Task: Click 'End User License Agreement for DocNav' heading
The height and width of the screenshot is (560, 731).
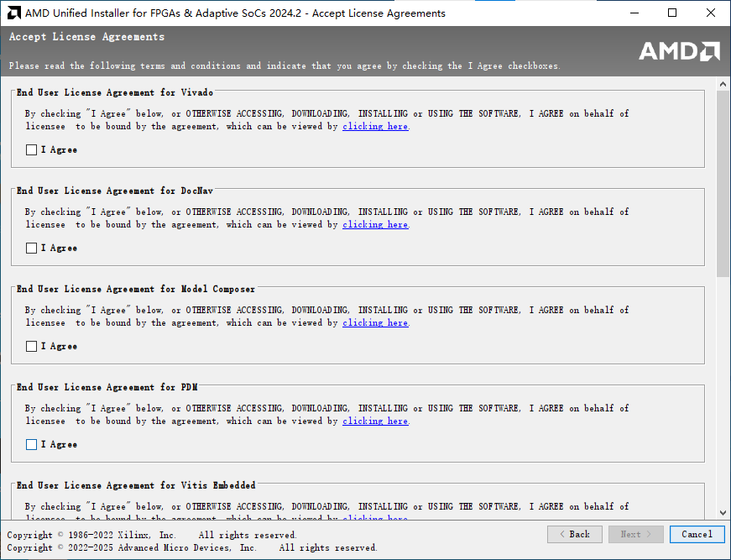Action: click(115, 191)
